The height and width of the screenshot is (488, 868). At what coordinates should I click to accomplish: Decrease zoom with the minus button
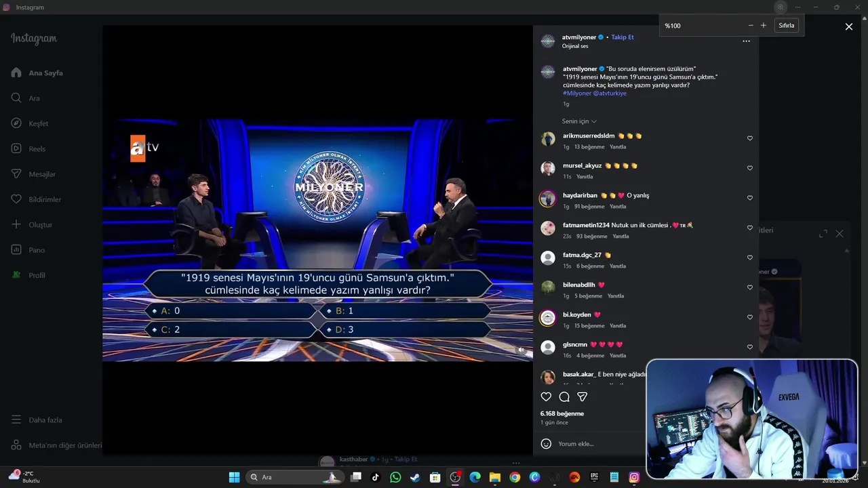pyautogui.click(x=751, y=26)
